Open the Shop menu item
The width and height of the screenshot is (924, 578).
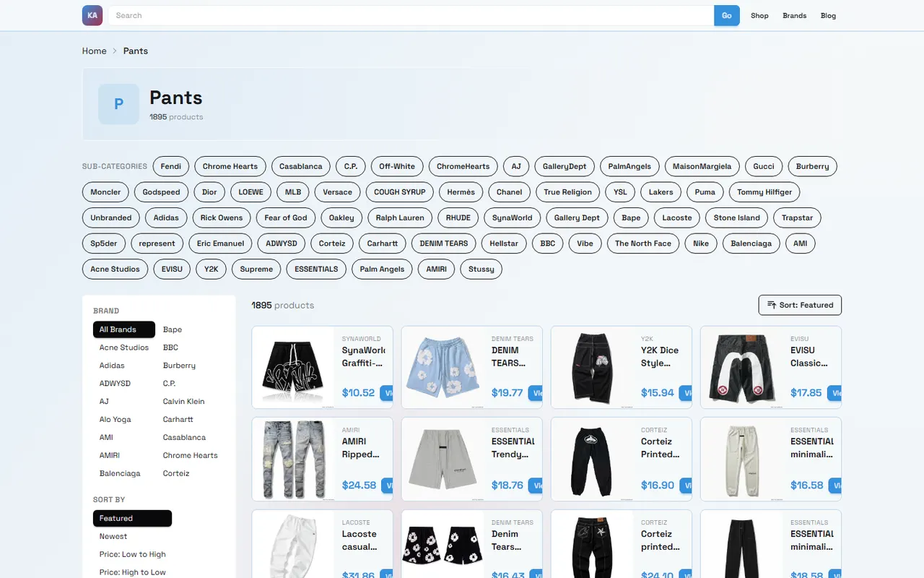tap(759, 15)
